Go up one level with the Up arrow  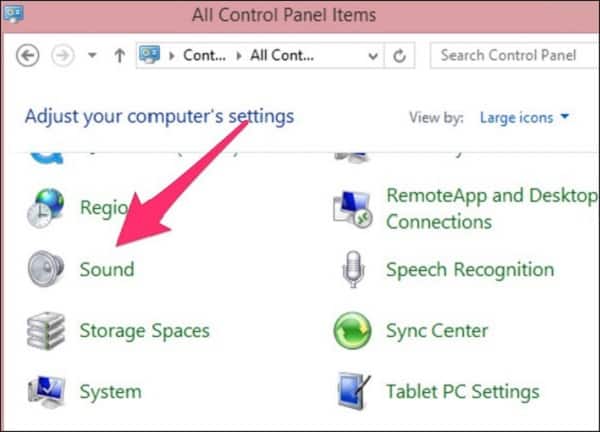(120, 56)
